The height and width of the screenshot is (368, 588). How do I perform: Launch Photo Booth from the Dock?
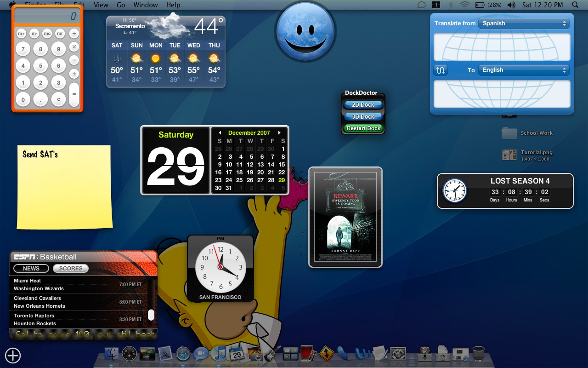click(308, 354)
